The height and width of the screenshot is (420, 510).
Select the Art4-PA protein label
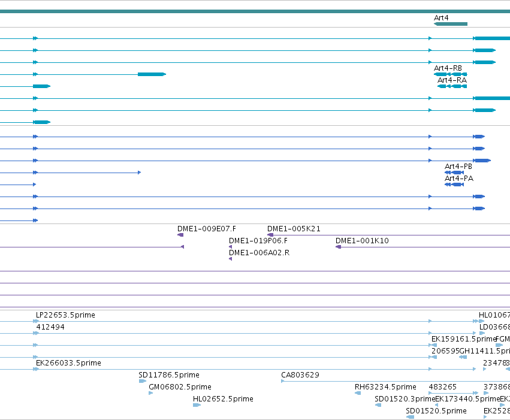point(459,179)
